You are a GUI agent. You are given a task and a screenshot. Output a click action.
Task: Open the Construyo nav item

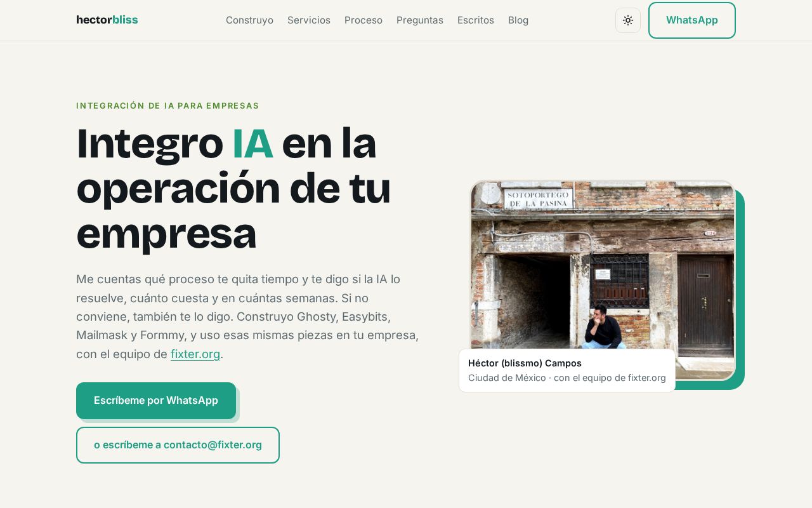(x=249, y=20)
